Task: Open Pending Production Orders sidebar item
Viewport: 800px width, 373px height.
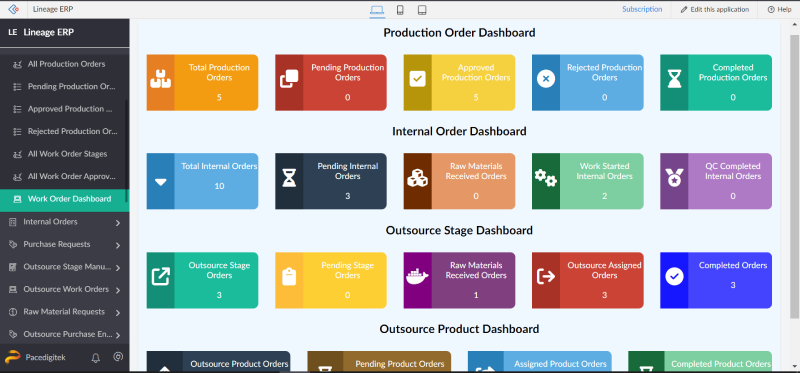Action: [x=64, y=86]
